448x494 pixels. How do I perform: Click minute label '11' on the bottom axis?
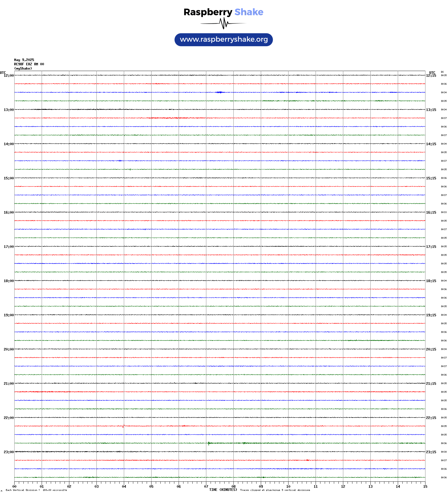[x=316, y=487]
